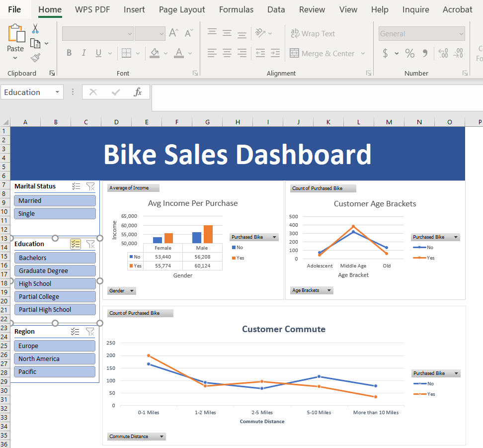The width and height of the screenshot is (483, 448).
Task: Click the Align Right icon
Action: [242, 53]
